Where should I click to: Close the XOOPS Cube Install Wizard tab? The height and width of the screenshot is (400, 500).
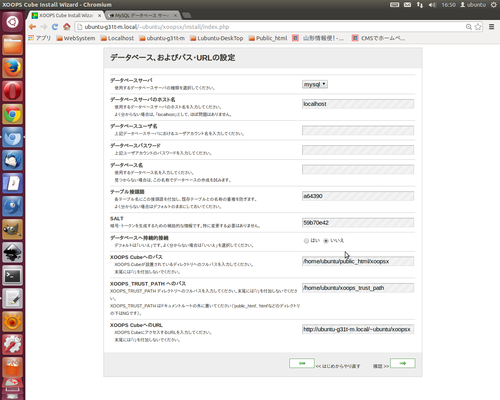(99, 15)
